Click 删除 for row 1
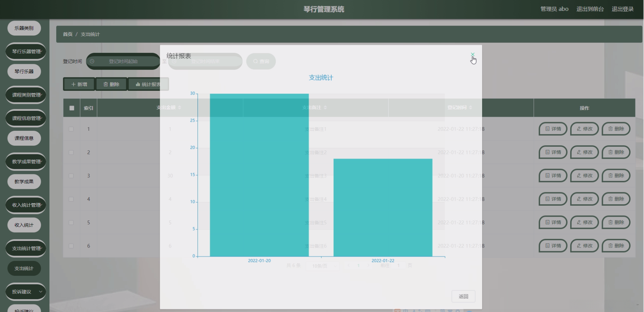Image resolution: width=644 pixels, height=312 pixels. coord(616,129)
